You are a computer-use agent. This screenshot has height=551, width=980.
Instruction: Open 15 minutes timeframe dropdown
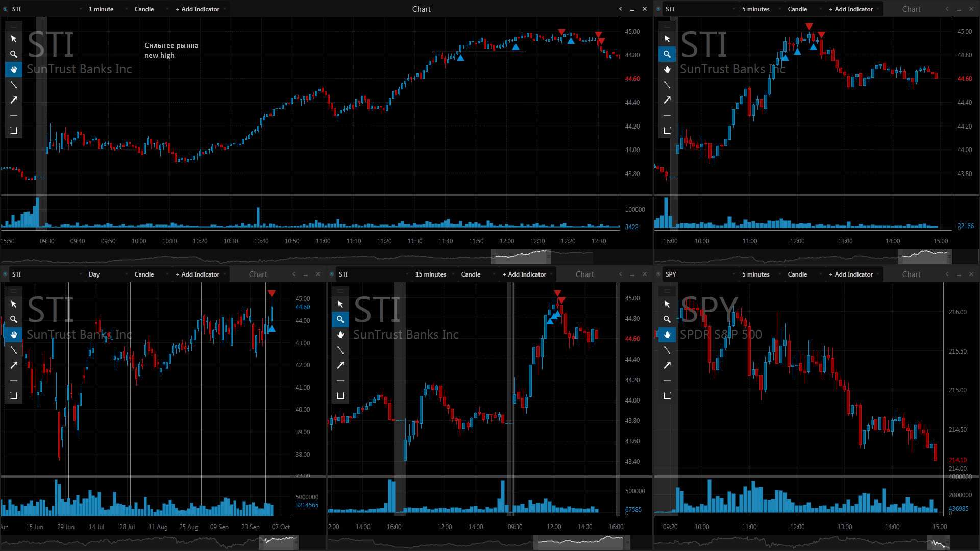[x=435, y=274]
